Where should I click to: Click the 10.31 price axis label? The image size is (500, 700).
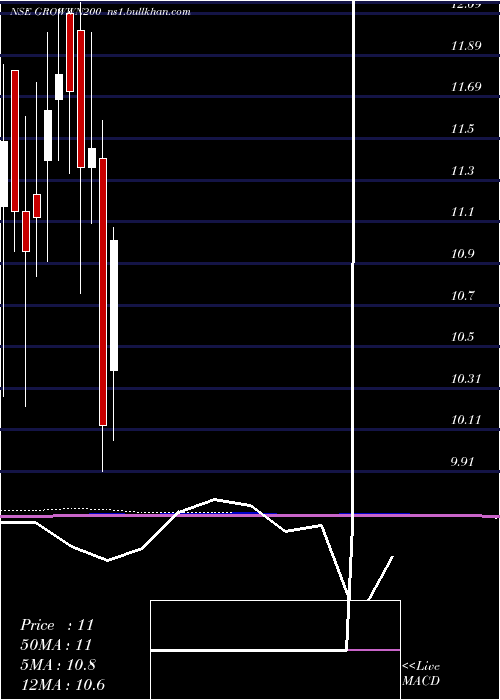[466, 379]
